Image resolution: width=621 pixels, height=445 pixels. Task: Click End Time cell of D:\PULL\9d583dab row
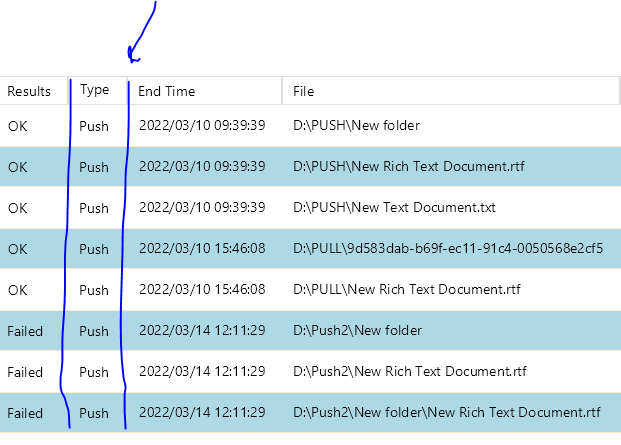(201, 248)
